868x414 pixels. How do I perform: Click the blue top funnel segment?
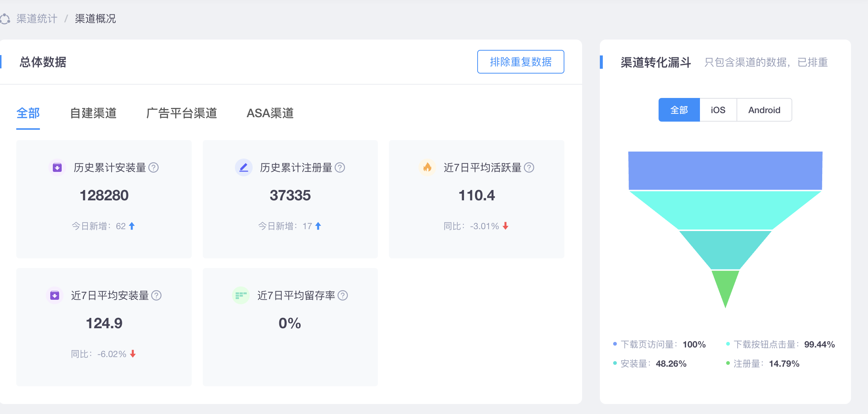pyautogui.click(x=725, y=170)
